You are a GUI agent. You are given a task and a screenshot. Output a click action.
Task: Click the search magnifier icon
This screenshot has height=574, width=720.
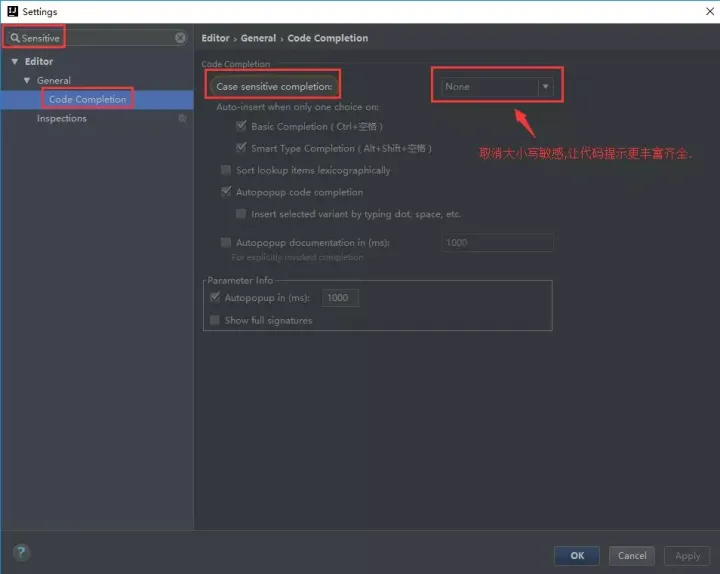coord(15,38)
